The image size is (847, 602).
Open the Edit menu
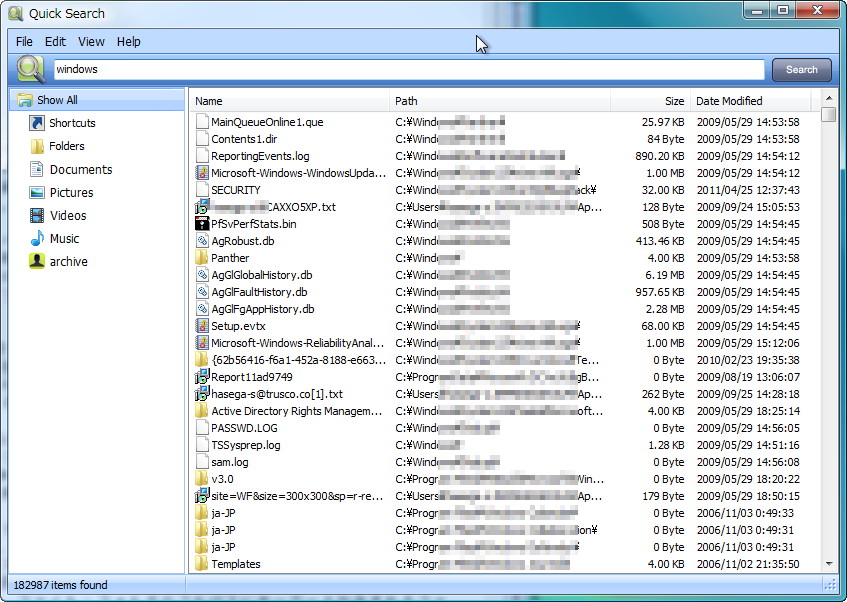55,42
